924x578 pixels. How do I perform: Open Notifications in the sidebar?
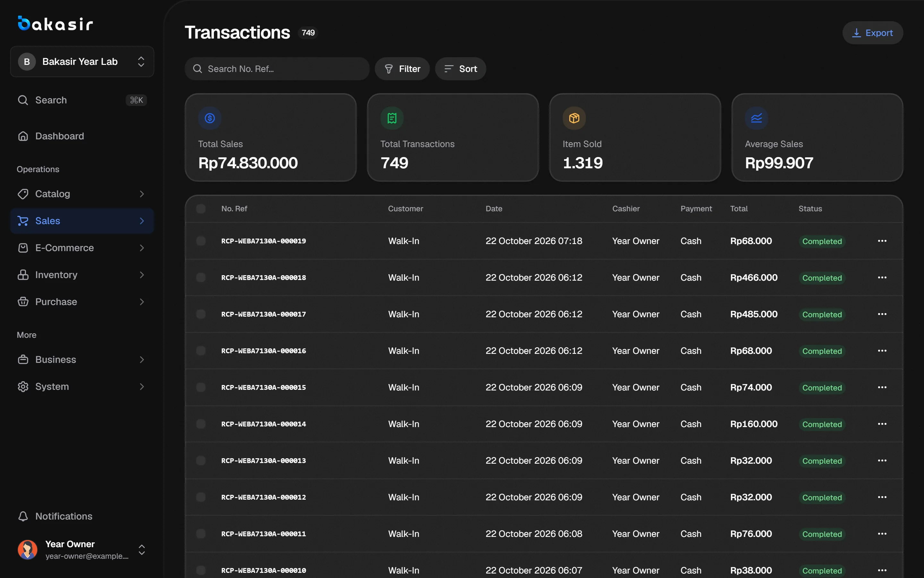point(82,516)
